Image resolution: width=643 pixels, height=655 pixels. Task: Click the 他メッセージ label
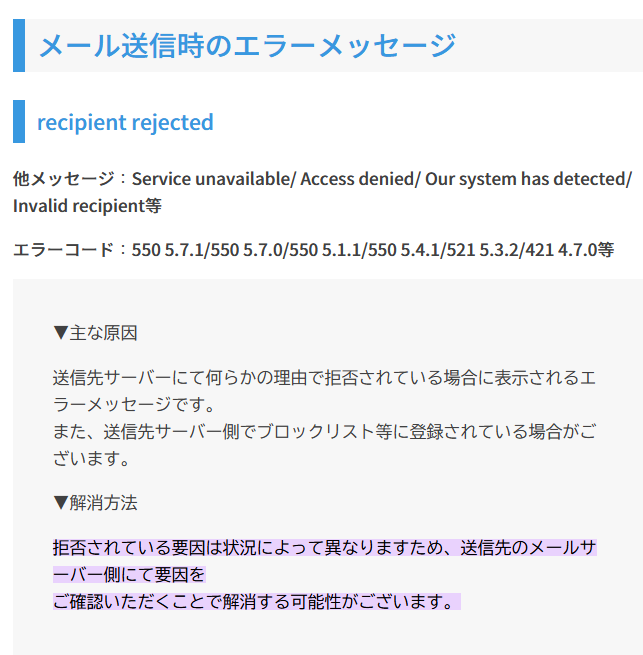pyautogui.click(x=64, y=179)
